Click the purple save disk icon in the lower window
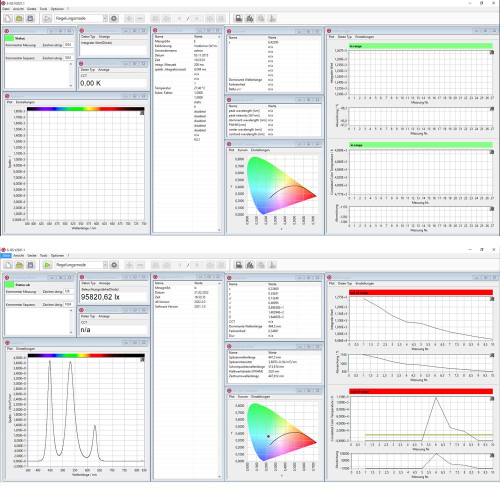This screenshot has width=500, height=490. pos(30,265)
